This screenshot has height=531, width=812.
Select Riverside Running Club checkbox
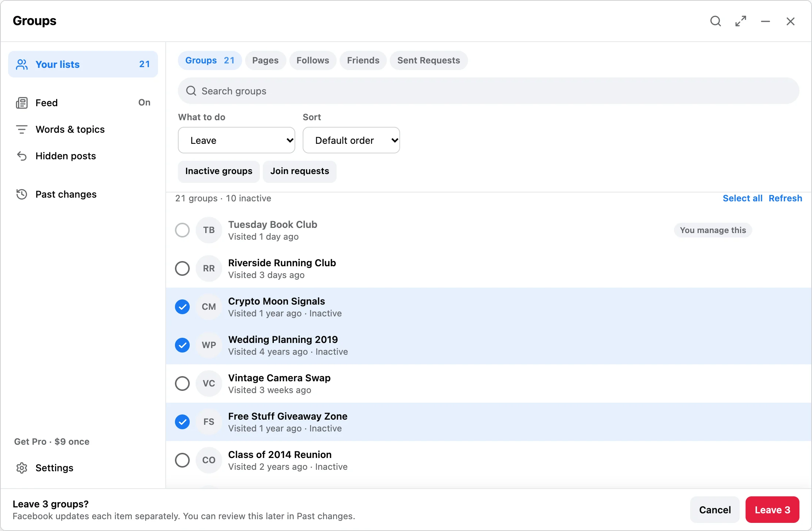(x=182, y=268)
